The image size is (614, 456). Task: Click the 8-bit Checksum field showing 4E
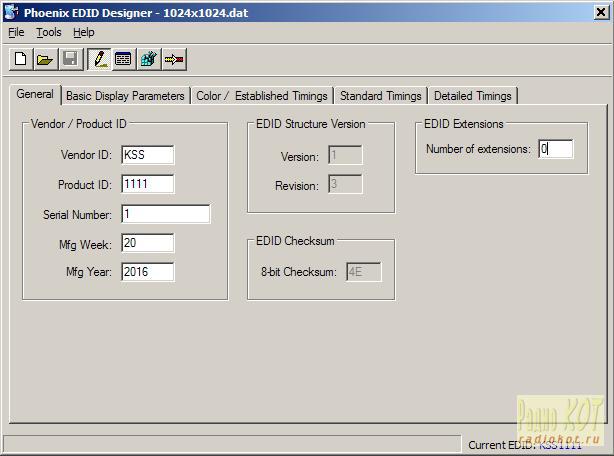pyautogui.click(x=364, y=272)
